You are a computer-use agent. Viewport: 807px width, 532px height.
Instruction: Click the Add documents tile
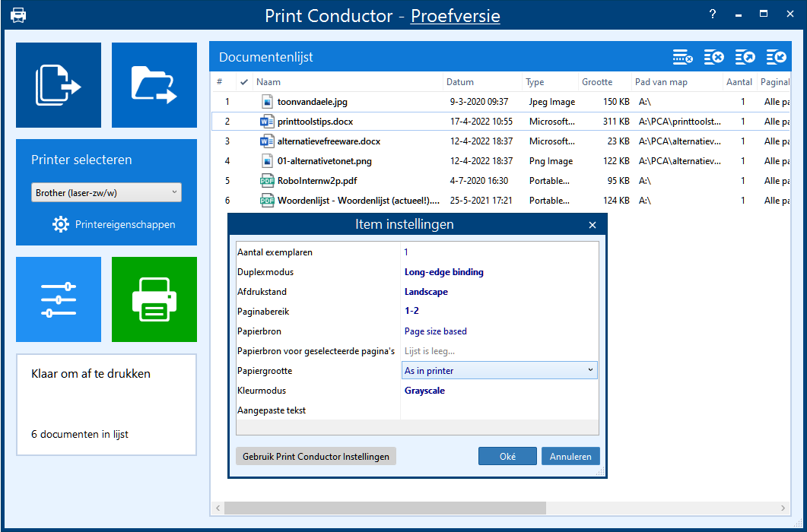(59, 85)
